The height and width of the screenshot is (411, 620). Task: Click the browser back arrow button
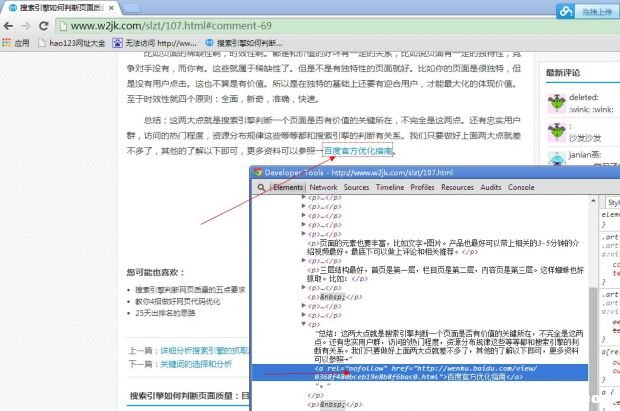[12, 25]
